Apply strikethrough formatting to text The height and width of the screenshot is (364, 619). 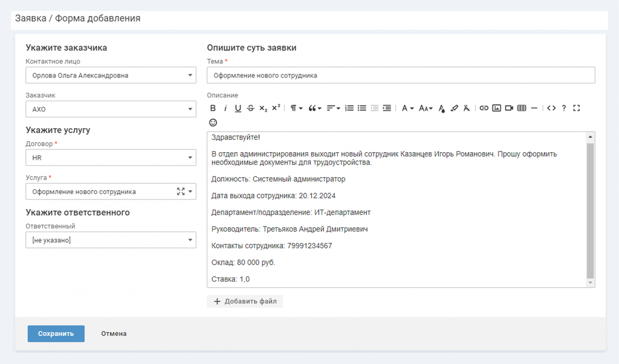point(250,108)
